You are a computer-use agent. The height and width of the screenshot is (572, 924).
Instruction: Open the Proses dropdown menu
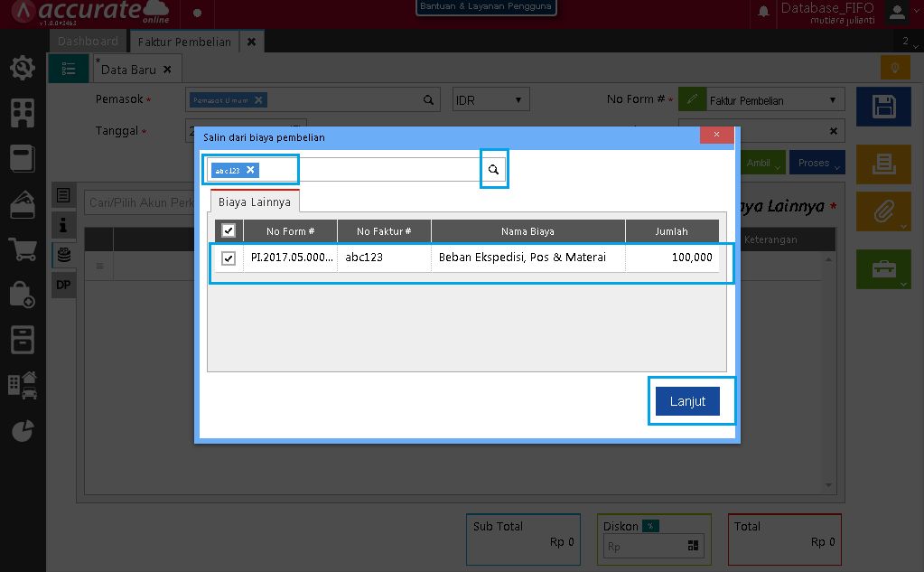coord(816,163)
